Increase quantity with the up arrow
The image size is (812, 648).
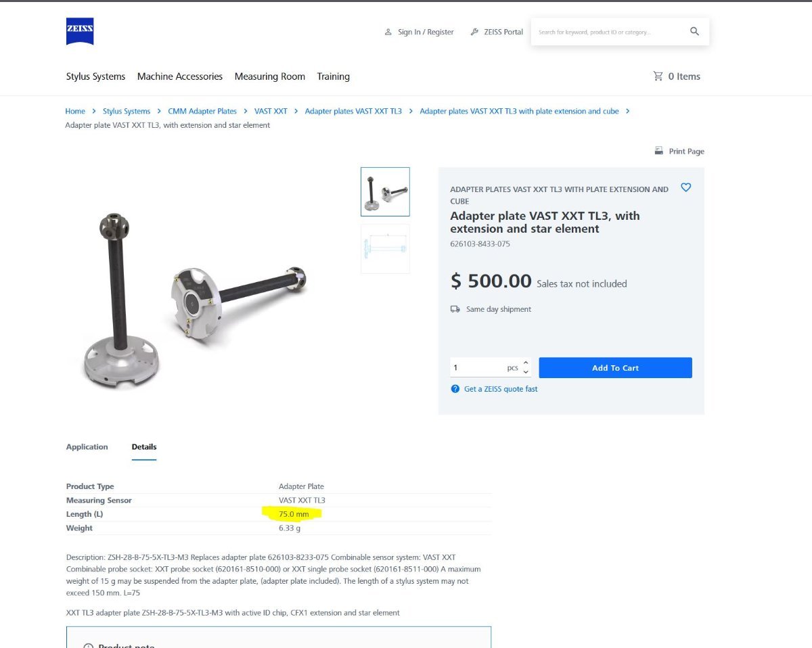[x=526, y=363]
